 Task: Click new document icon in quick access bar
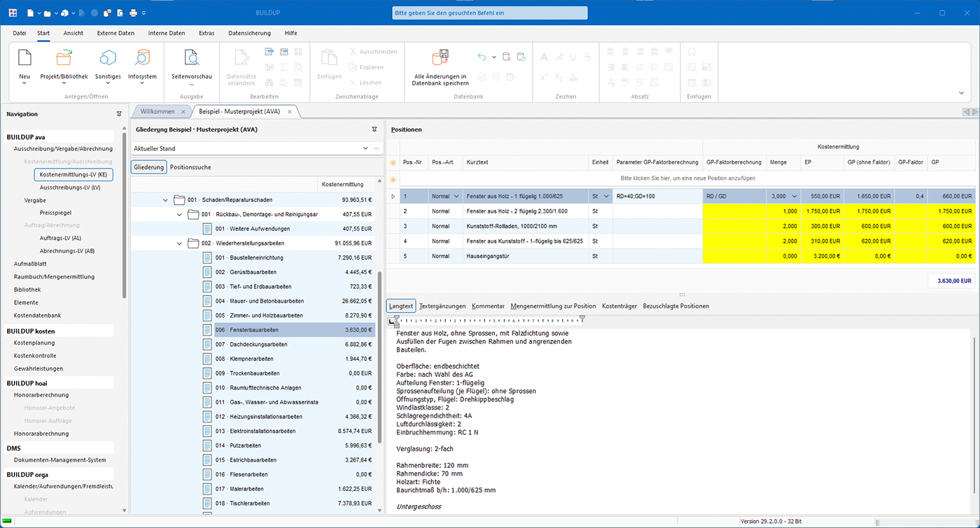30,13
